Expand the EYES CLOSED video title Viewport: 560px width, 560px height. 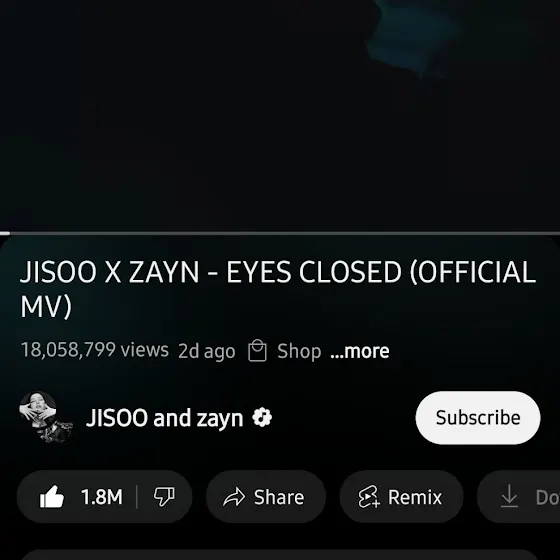(x=278, y=289)
